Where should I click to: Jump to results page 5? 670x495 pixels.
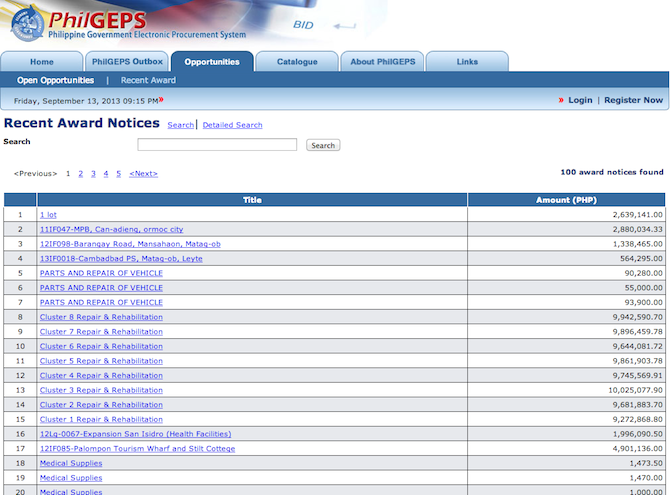pyautogui.click(x=118, y=173)
